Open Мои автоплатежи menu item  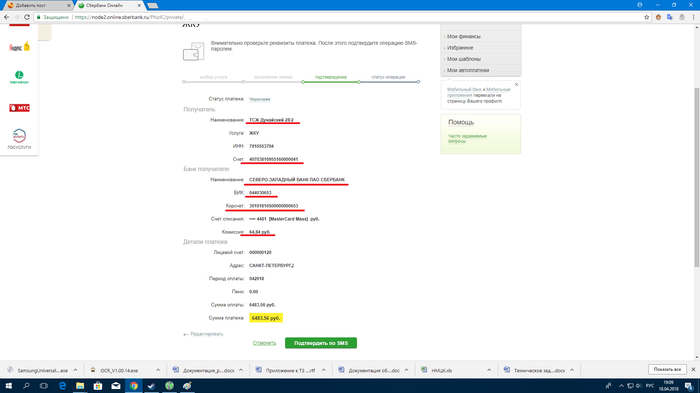pos(468,70)
